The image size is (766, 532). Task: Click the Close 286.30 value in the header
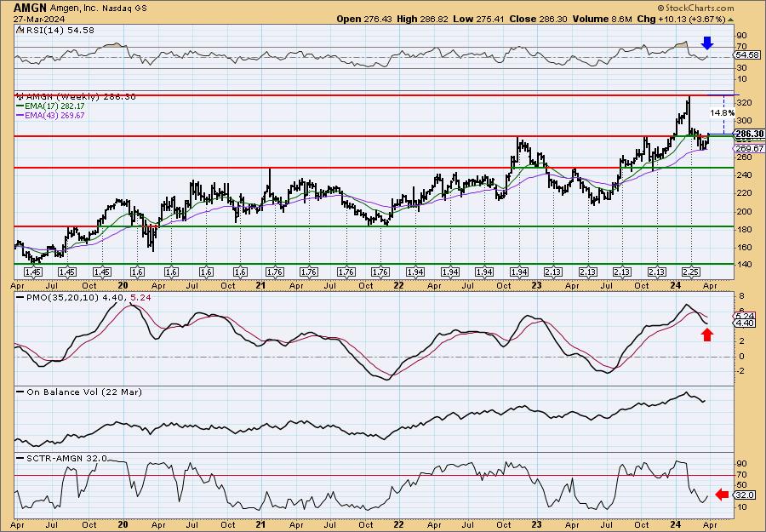(539, 19)
